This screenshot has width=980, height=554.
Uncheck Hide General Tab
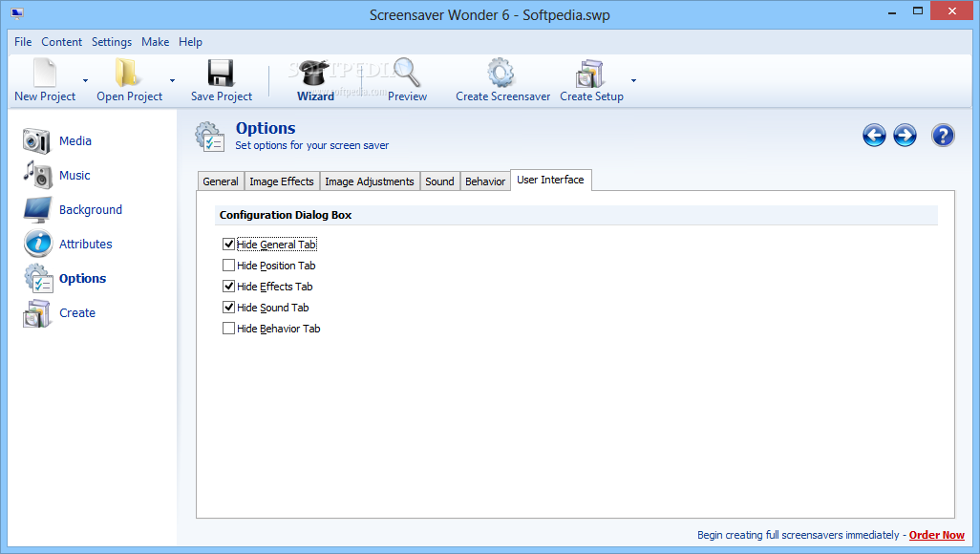point(228,244)
